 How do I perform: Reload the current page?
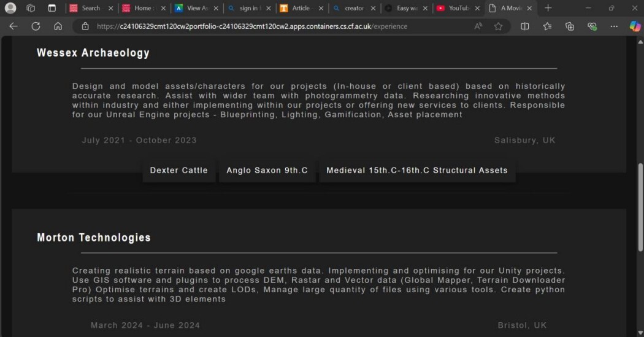pos(36,26)
